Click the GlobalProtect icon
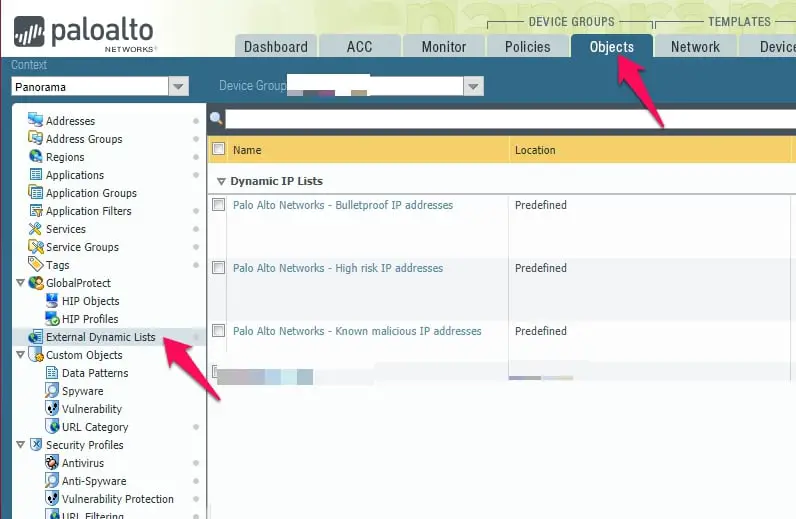This screenshot has height=519, width=796. pos(36,283)
